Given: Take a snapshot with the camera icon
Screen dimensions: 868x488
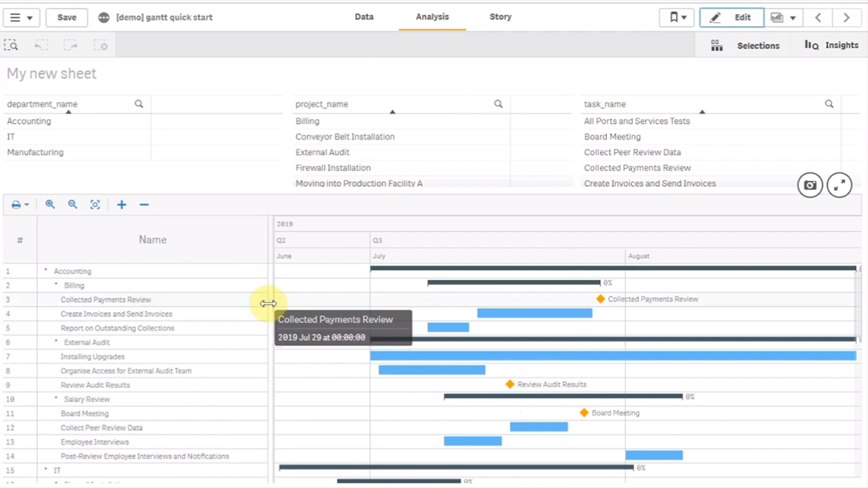Looking at the screenshot, I should [810, 185].
